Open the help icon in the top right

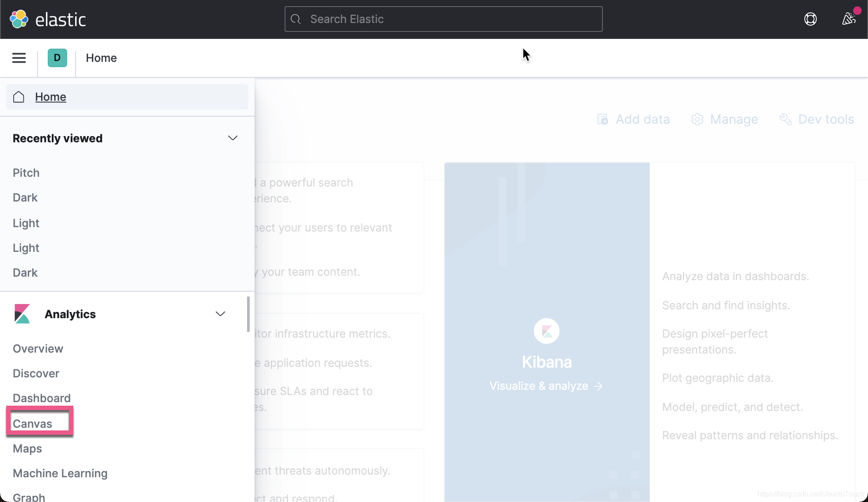coord(810,19)
